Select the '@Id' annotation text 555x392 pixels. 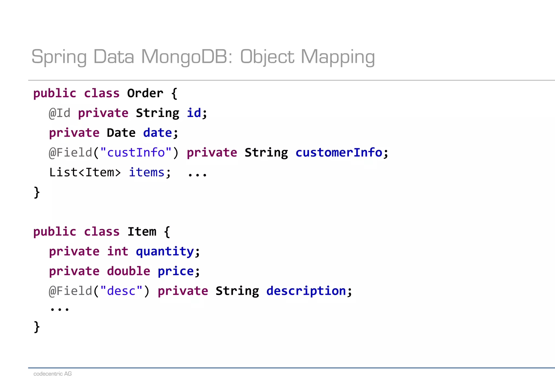click(60, 113)
